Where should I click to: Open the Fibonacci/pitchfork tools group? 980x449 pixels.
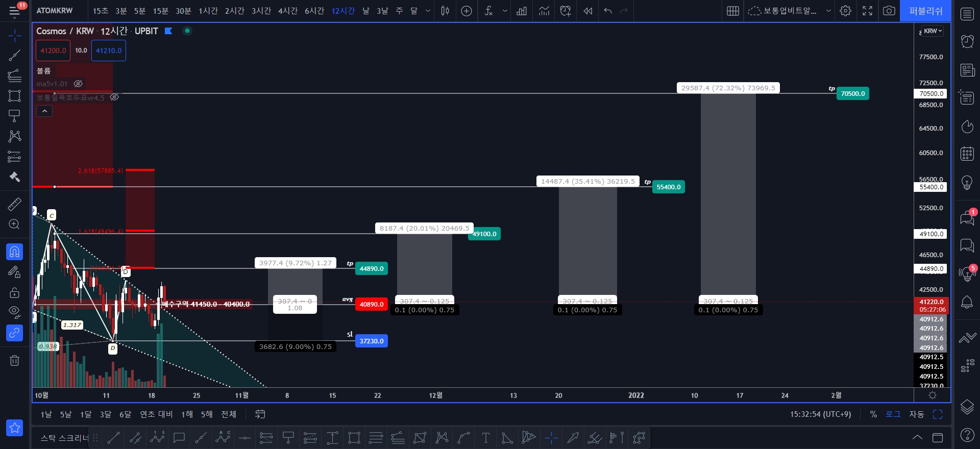pyautogui.click(x=15, y=76)
